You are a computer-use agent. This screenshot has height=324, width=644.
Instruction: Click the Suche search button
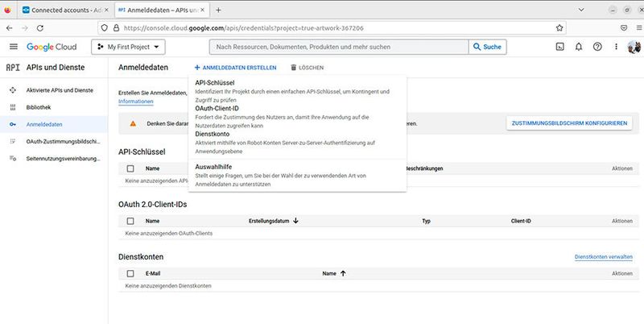click(x=488, y=47)
